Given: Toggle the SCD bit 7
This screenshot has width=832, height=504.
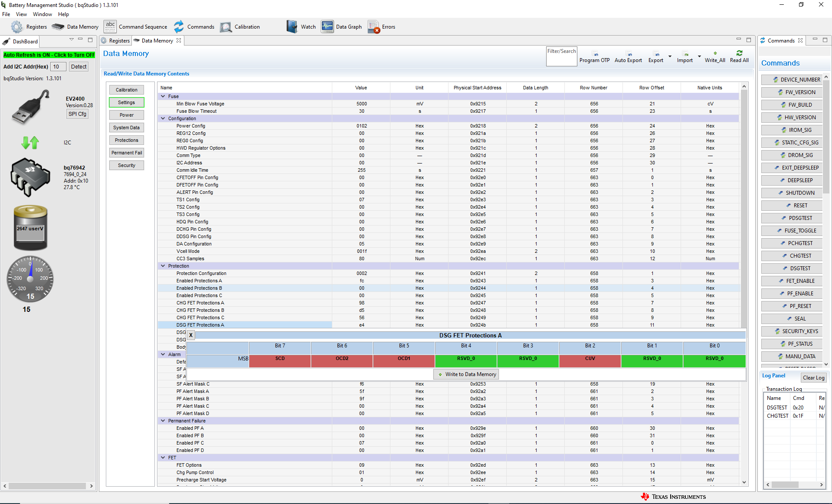Looking at the screenshot, I should [280, 361].
